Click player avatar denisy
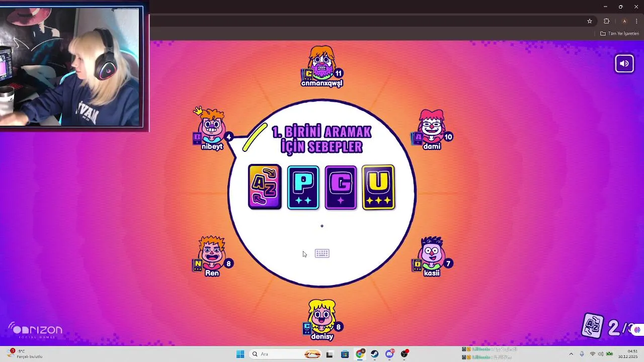Image resolution: width=644 pixels, height=362 pixels. tap(322, 316)
